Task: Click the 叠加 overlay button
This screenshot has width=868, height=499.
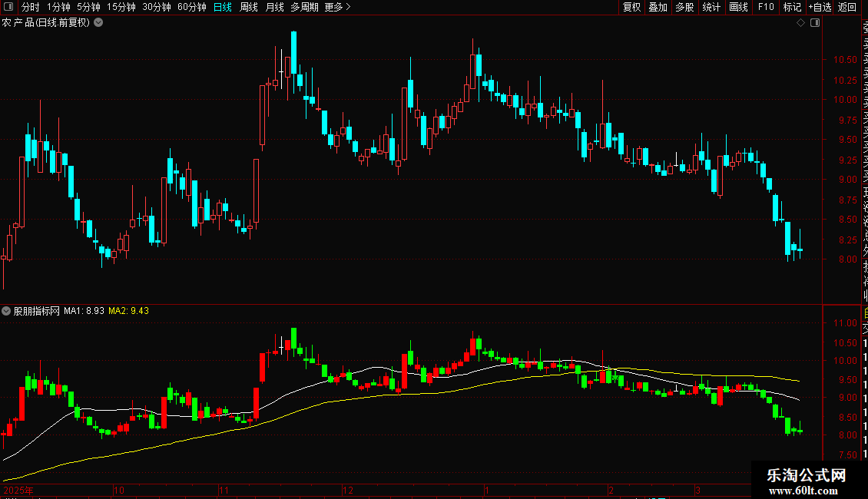Action: click(658, 7)
